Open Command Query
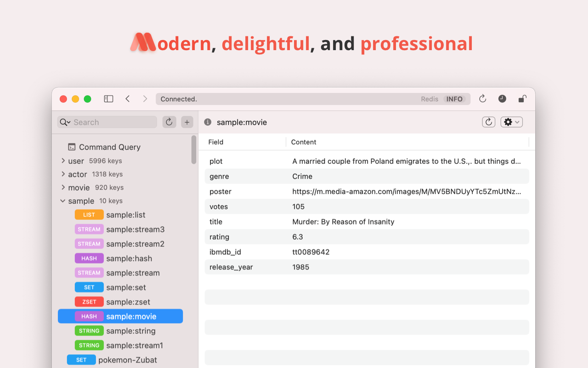 [110, 147]
